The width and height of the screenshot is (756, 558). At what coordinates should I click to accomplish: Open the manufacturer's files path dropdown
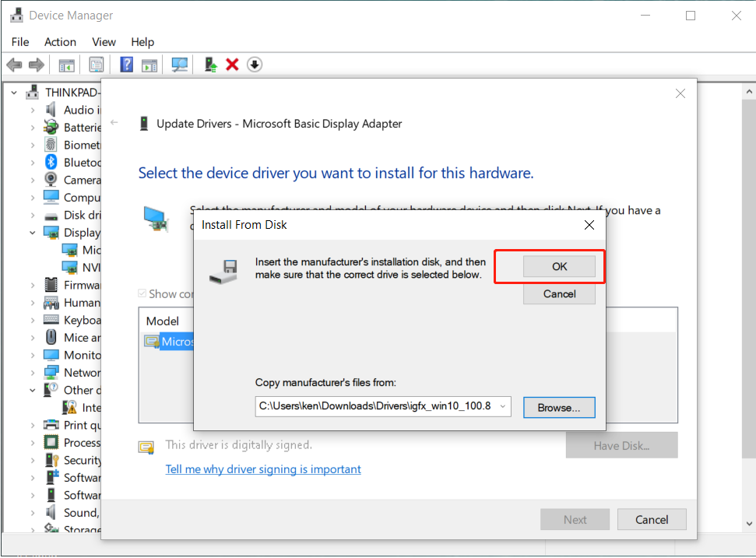[503, 406]
